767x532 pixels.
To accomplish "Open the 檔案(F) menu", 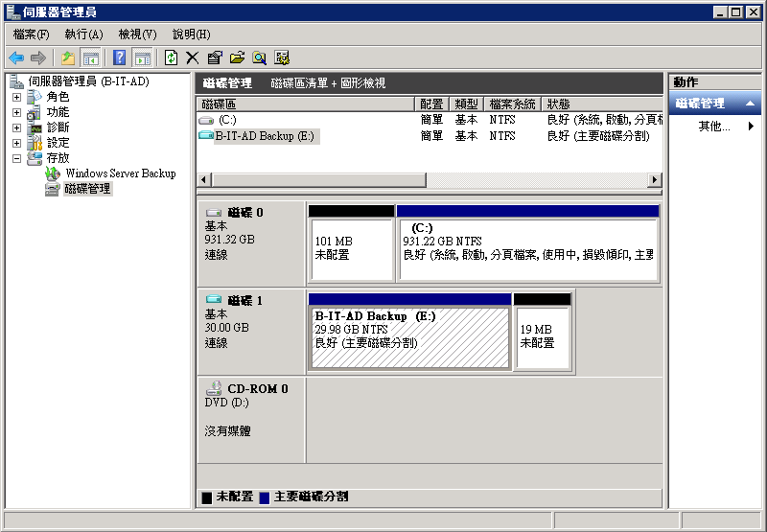I will tap(32, 35).
